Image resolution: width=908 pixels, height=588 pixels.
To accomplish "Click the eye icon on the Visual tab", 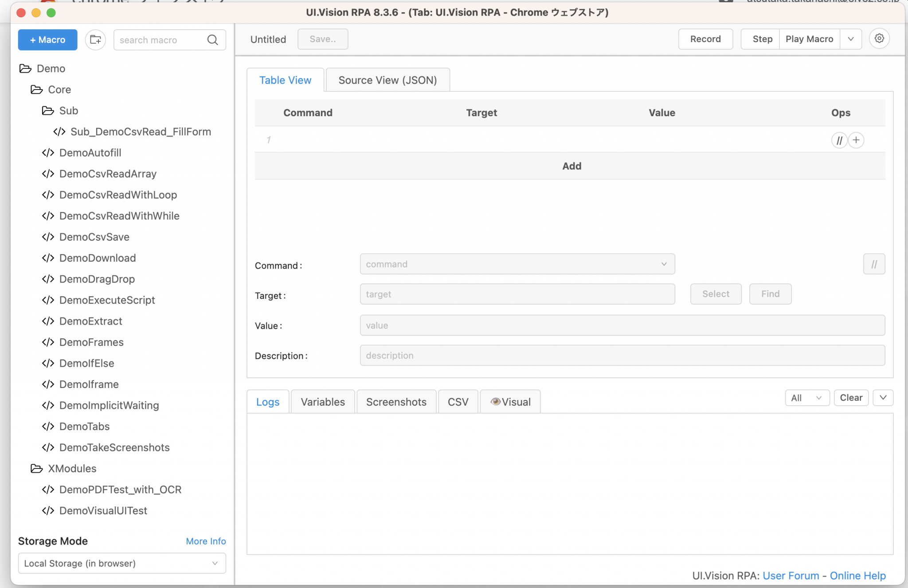I will [497, 401].
